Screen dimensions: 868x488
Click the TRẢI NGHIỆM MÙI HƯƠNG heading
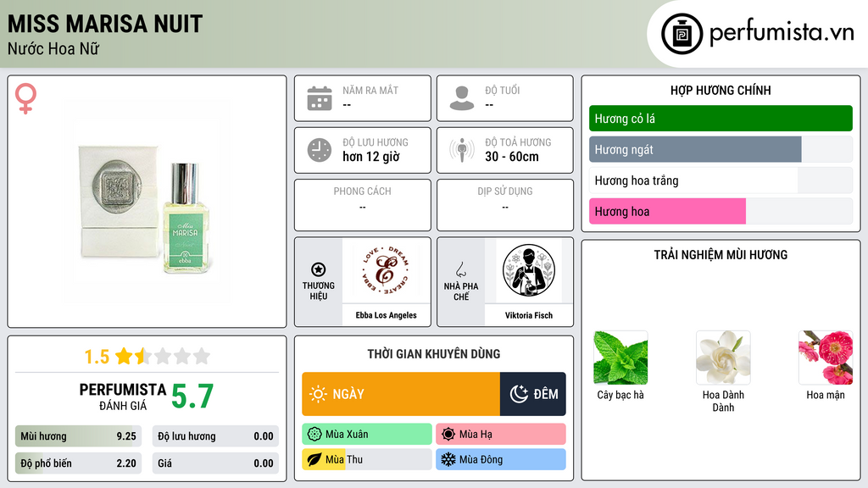[721, 254]
